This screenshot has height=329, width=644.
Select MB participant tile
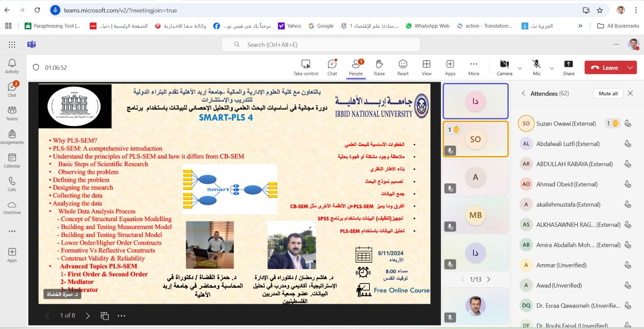[475, 215]
